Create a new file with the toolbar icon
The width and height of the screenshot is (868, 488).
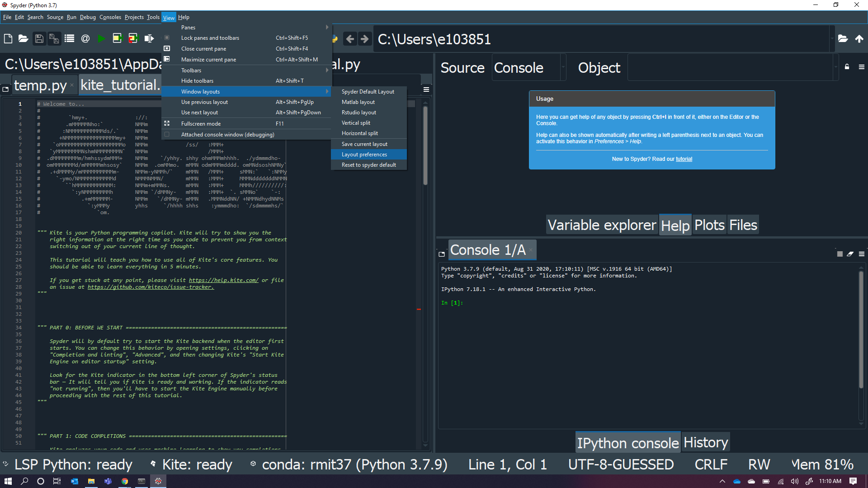tap(8, 39)
